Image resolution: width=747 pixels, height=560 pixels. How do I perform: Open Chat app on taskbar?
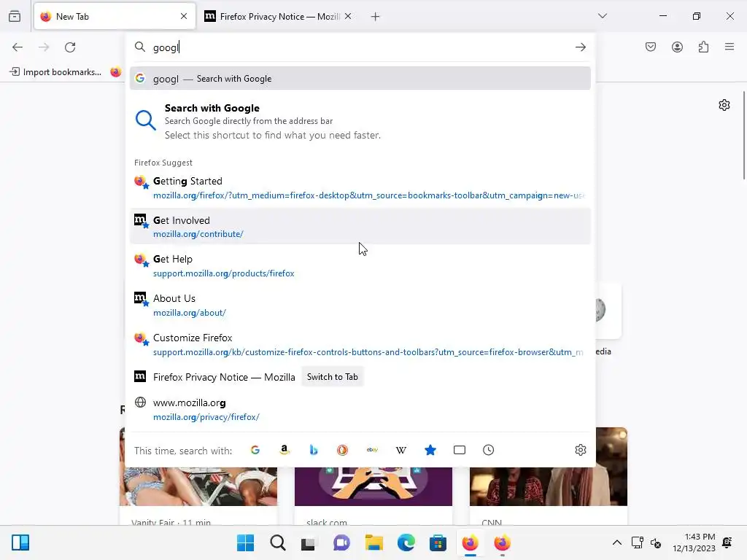341,542
